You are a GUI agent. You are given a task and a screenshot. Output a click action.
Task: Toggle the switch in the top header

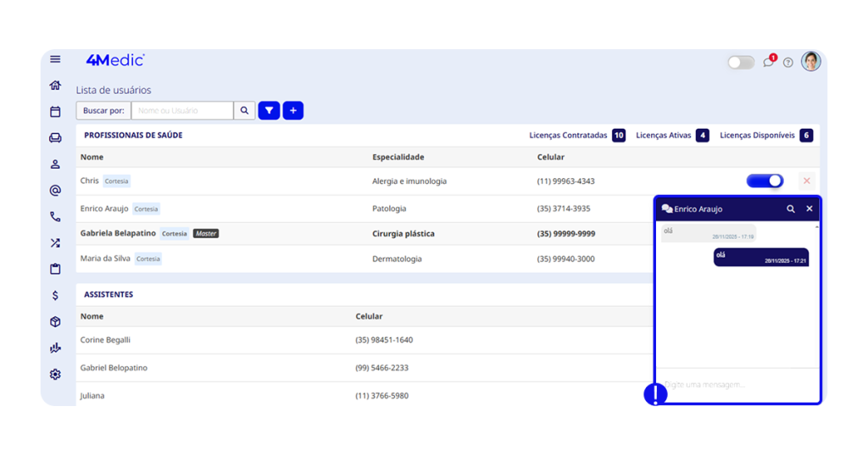[x=741, y=63]
